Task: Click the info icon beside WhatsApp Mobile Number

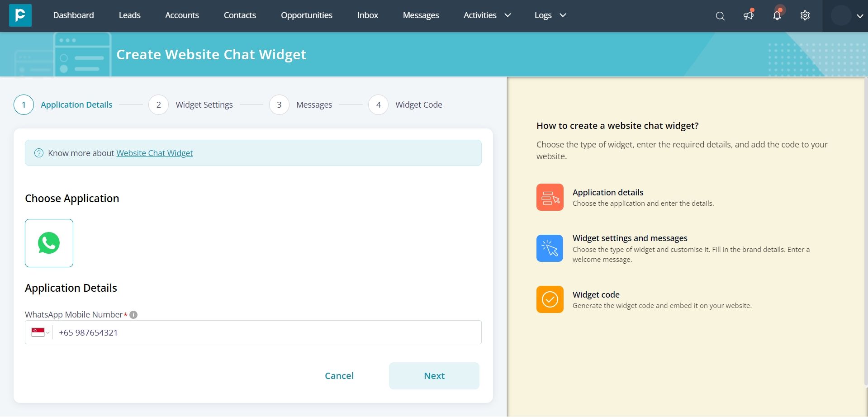Action: tap(133, 314)
